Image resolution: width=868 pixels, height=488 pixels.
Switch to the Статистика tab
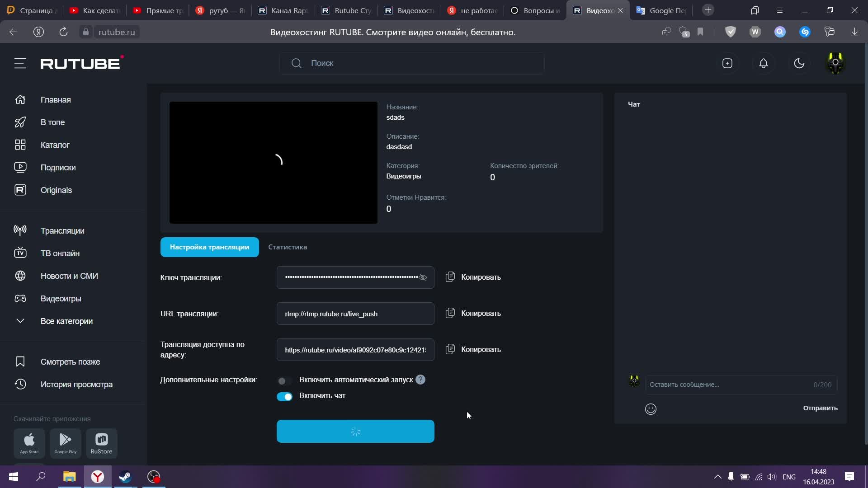tap(288, 247)
